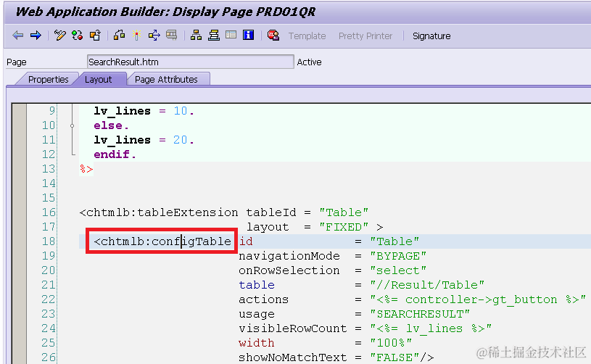Toggle the full screen layout icon

point(231,36)
